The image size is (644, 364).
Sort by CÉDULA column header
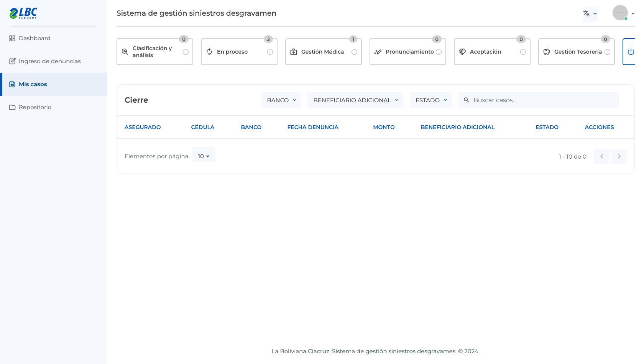(203, 127)
